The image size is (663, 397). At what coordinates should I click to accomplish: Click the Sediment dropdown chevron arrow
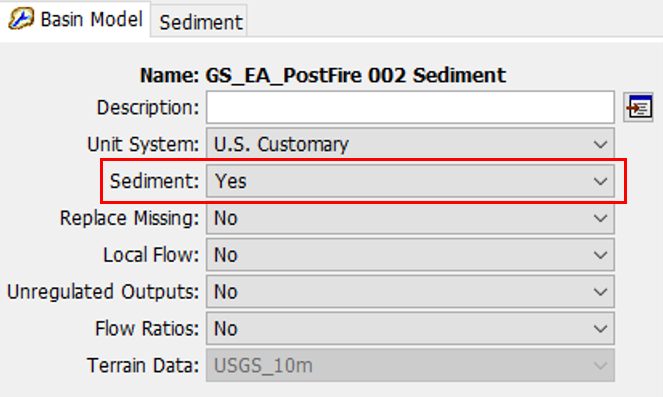pyautogui.click(x=600, y=181)
